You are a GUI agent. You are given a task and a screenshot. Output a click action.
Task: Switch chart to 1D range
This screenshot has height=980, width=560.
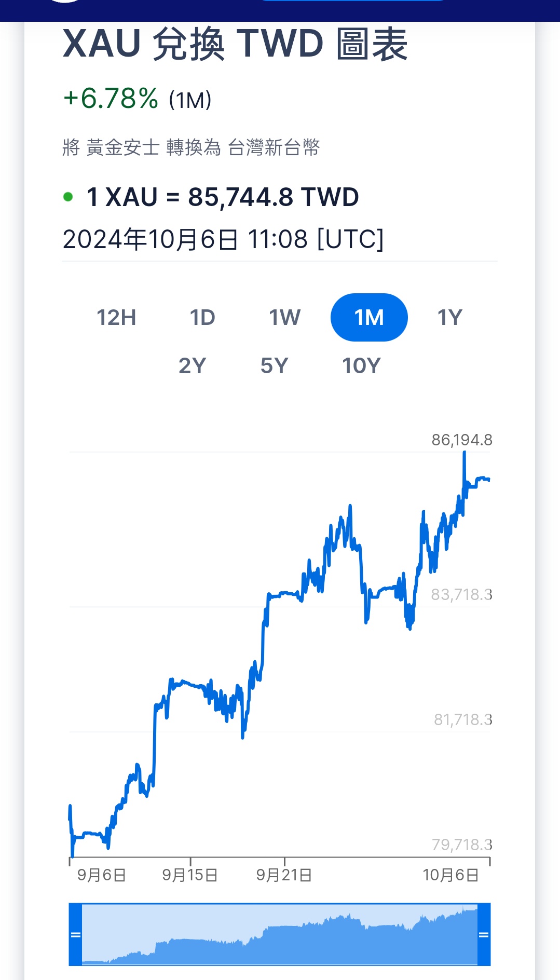[202, 317]
